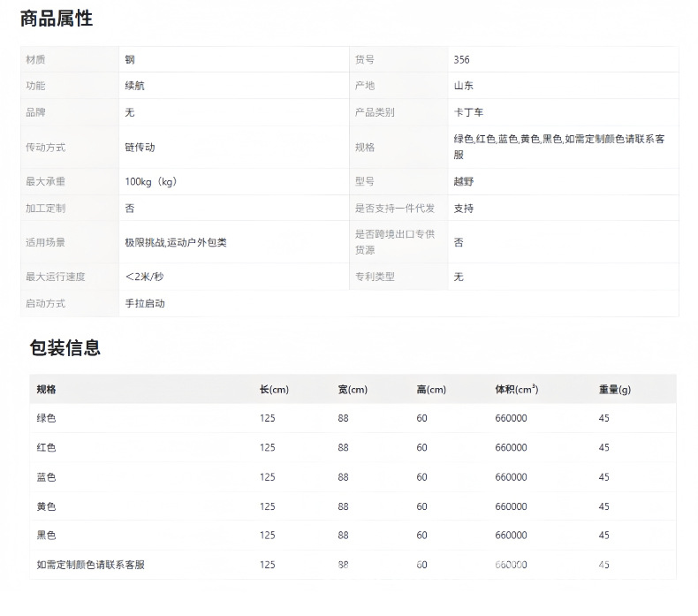Click the 规格 column header in the packaging table
698x616 pixels.
click(46, 389)
